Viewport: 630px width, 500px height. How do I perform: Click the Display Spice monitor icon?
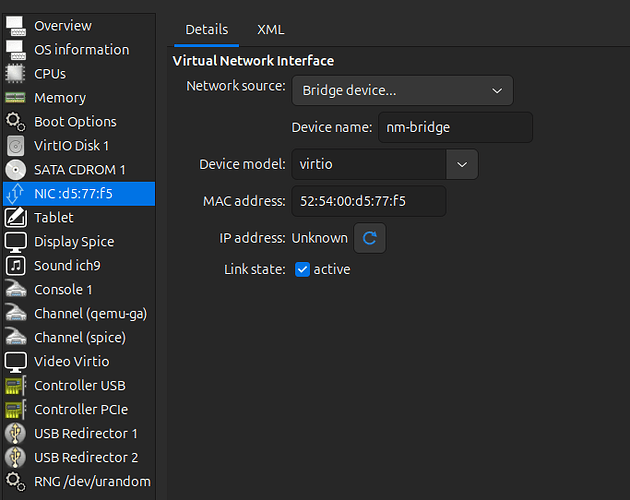tap(16, 242)
